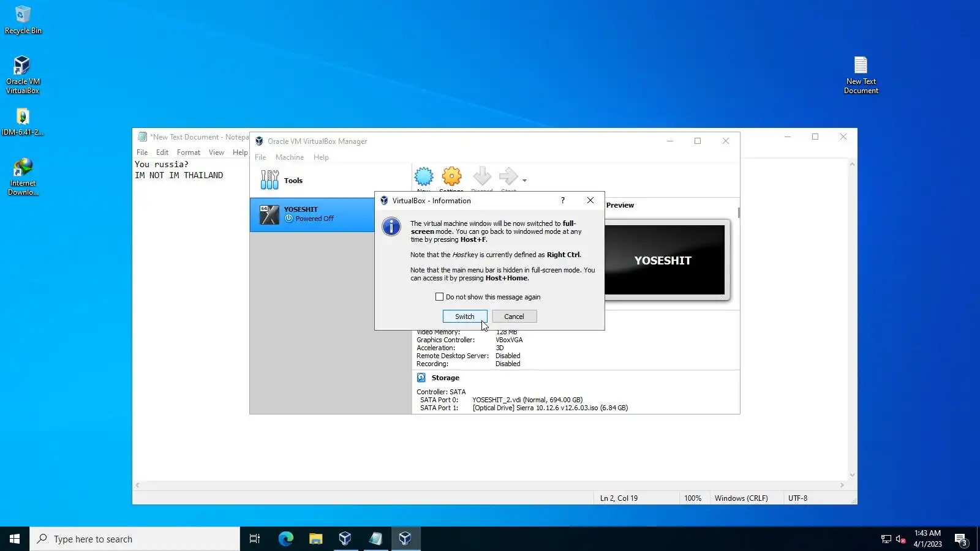Click the Notepad taskbar icon
980x551 pixels.
(x=375, y=539)
